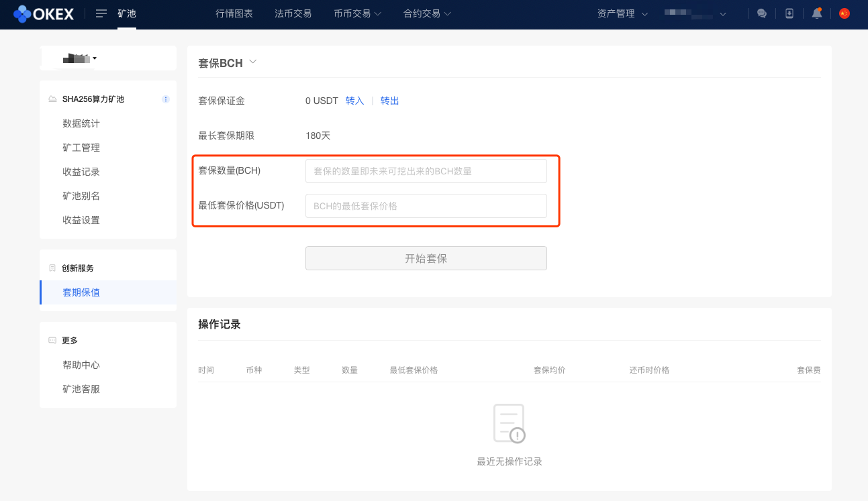Open the app download icon
Screen dimensions: 868x501
[789, 13]
